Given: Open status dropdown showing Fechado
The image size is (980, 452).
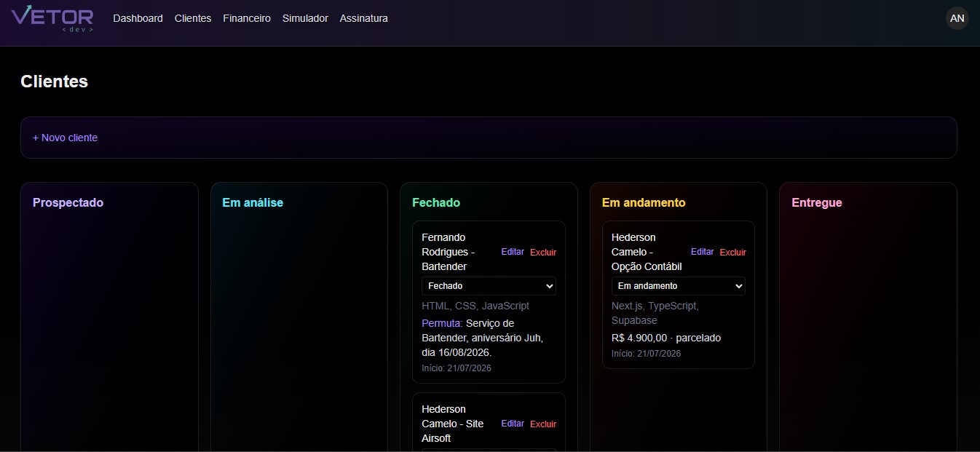Looking at the screenshot, I should point(489,286).
